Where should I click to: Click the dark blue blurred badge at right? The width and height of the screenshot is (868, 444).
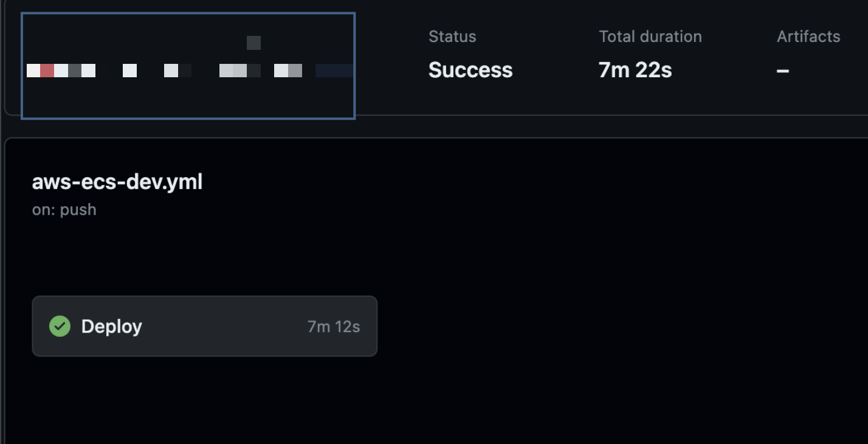tap(334, 71)
